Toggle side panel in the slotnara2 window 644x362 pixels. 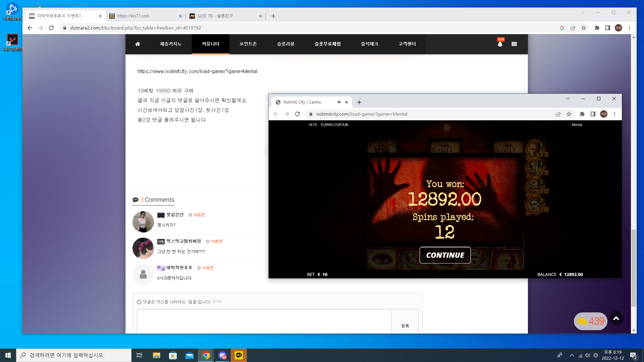(607, 28)
